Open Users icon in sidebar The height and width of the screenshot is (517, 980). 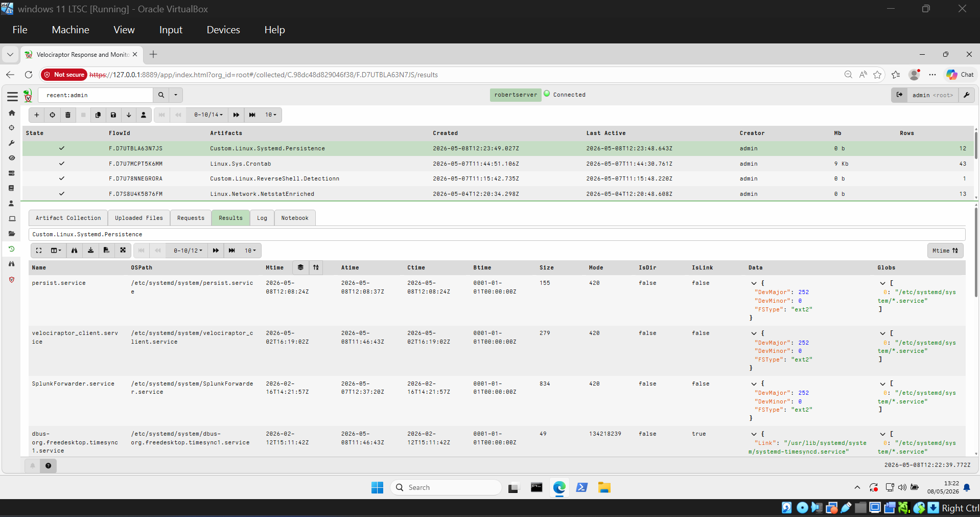(12, 204)
